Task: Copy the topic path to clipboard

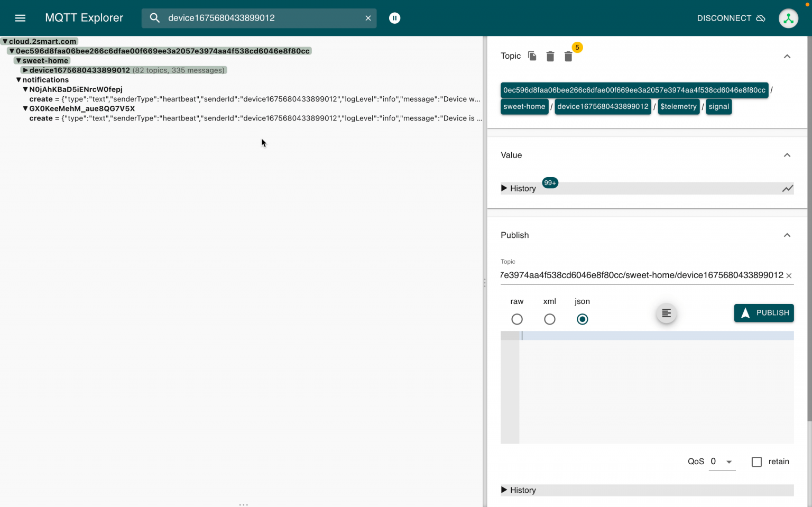Action: [x=532, y=56]
